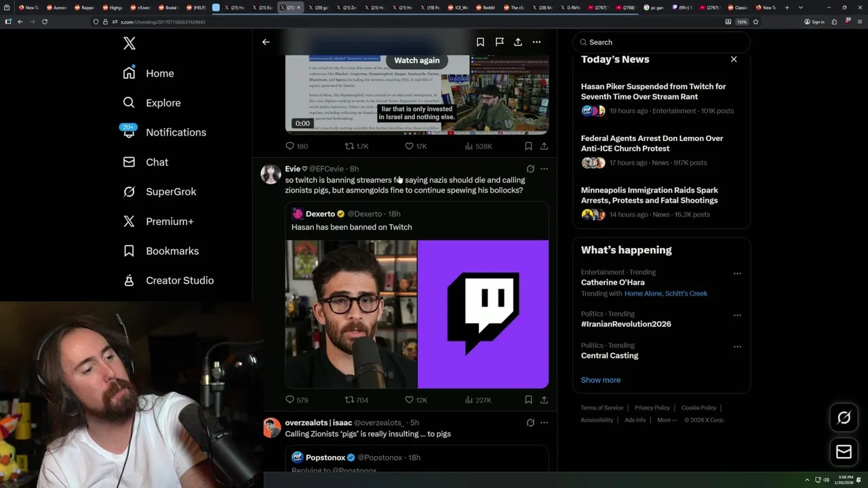Open the #IranianRevolution2026 trend

pyautogui.click(x=626, y=324)
